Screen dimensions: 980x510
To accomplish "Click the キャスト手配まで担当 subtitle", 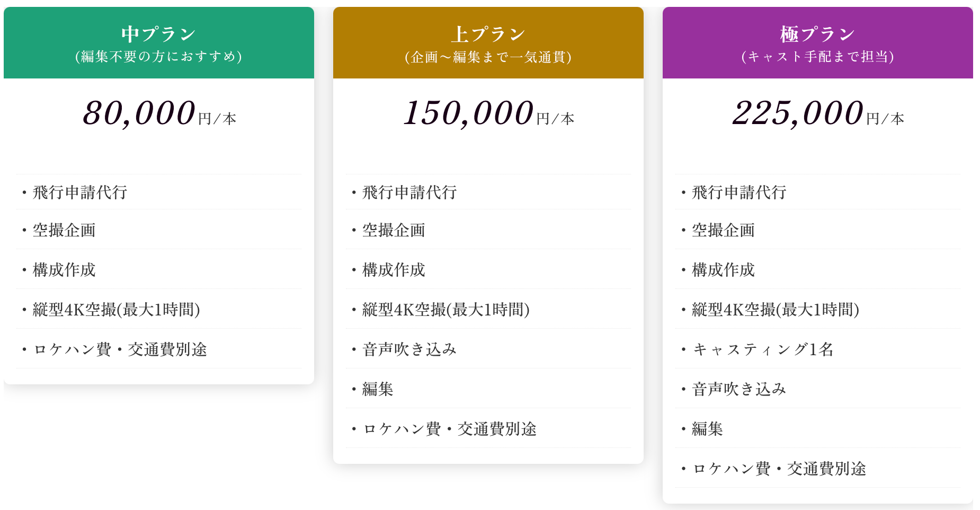I will (817, 57).
